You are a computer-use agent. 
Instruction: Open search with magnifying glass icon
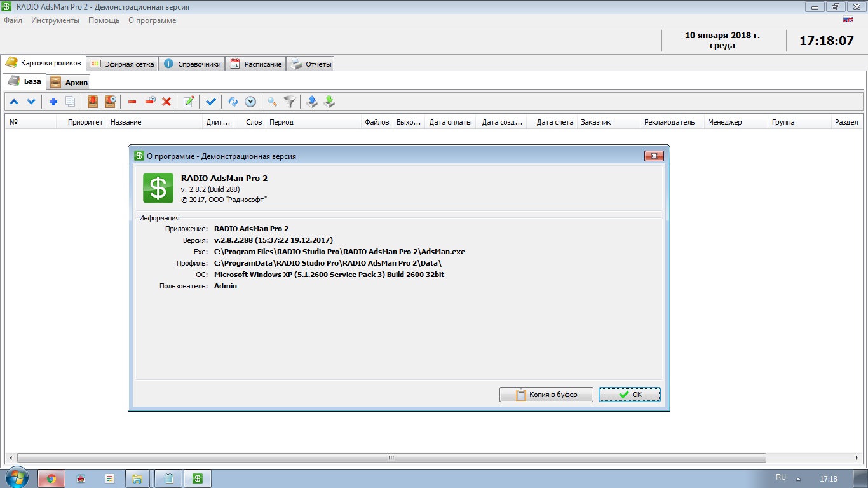point(272,102)
